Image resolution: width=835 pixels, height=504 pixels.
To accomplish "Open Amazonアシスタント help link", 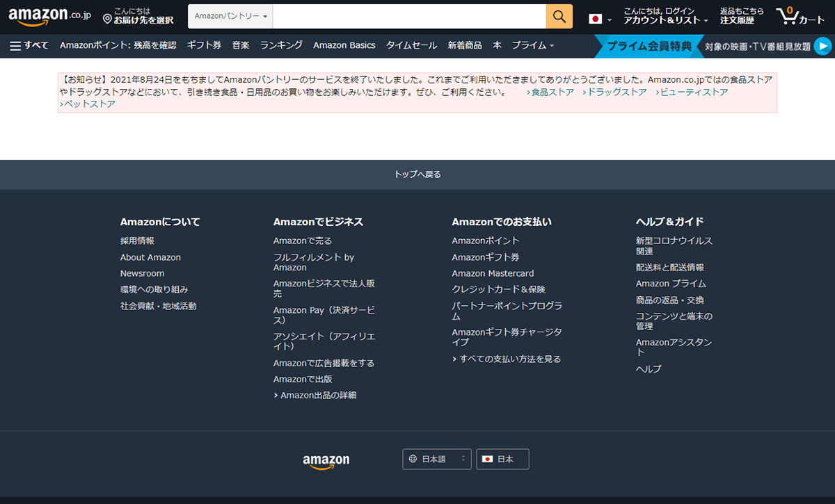I will [x=674, y=348].
